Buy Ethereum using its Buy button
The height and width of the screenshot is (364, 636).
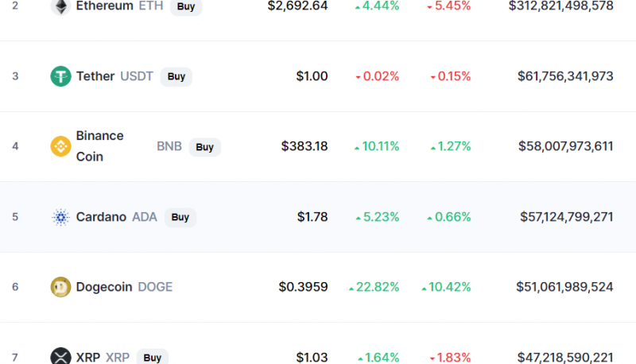click(x=186, y=7)
